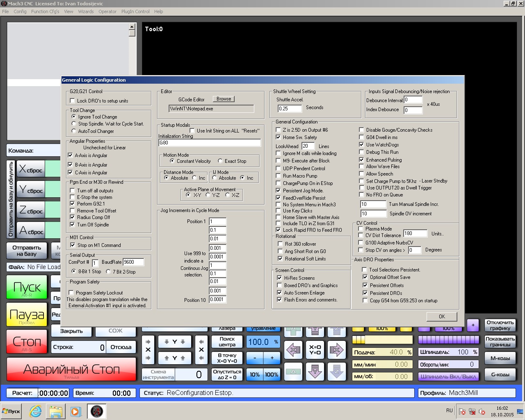Click the green A axis jog button
This screenshot has width=525, height=420.
pos(293,372)
